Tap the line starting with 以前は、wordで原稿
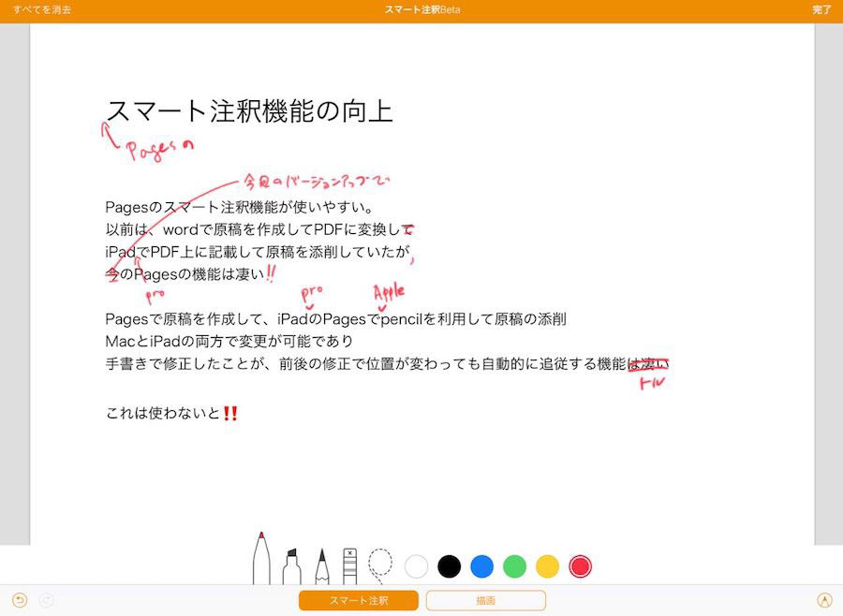 pyautogui.click(x=259, y=229)
